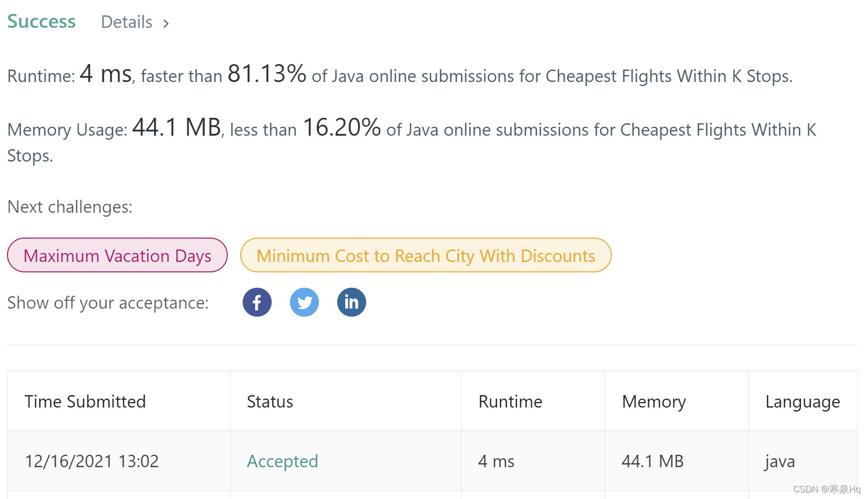Select the Time Submitted column header
The height and width of the screenshot is (499, 868).
click(x=85, y=402)
